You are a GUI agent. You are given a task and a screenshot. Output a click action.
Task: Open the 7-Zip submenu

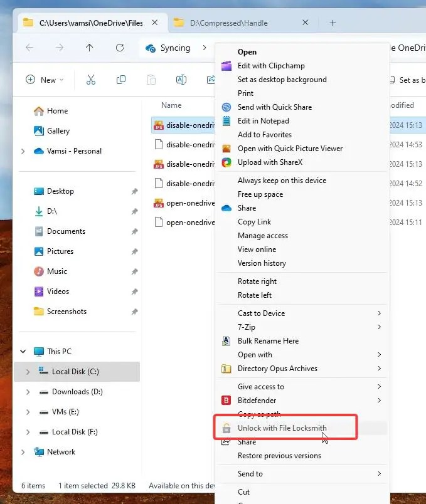302,327
